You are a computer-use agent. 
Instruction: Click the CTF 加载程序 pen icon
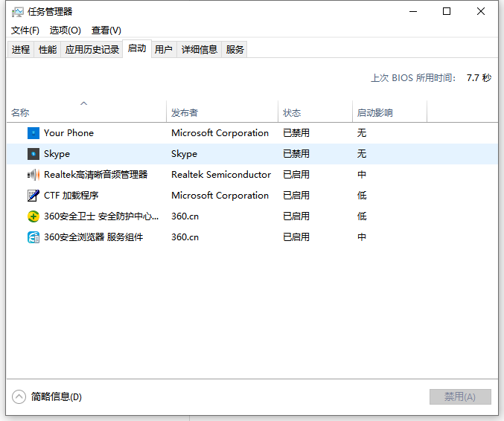coord(34,196)
